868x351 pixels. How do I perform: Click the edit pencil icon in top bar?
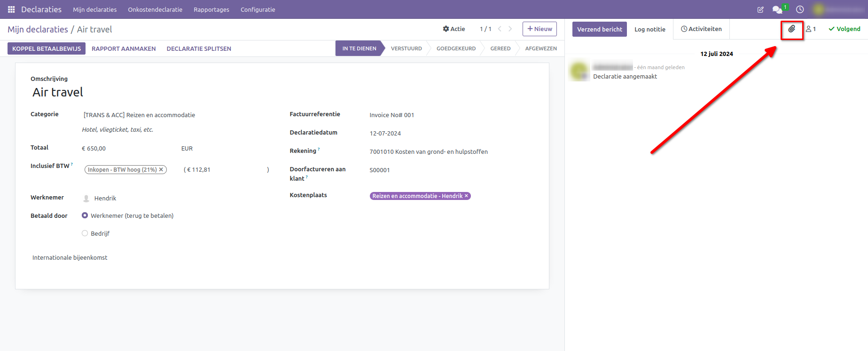coord(760,9)
